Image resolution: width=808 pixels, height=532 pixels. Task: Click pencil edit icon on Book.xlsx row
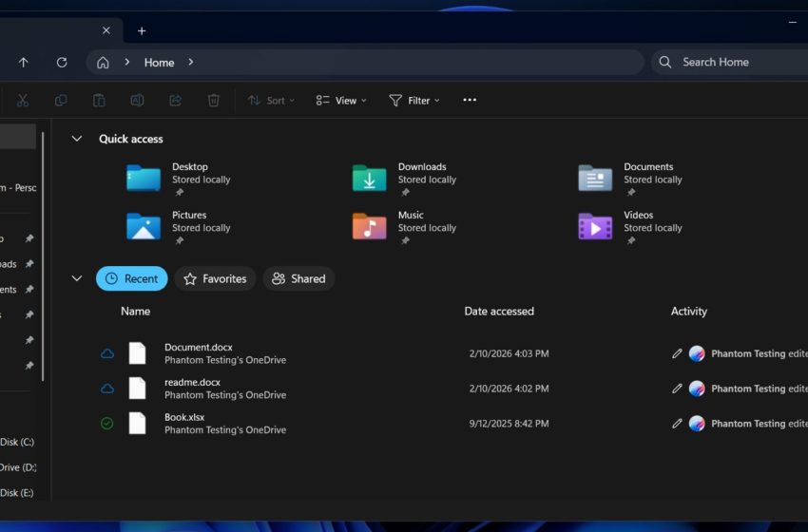point(677,424)
